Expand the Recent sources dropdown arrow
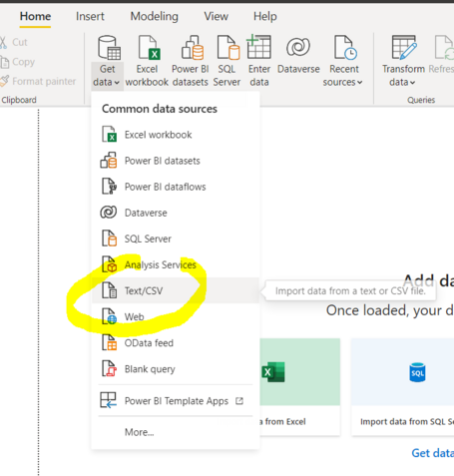The width and height of the screenshot is (454, 476). click(359, 83)
